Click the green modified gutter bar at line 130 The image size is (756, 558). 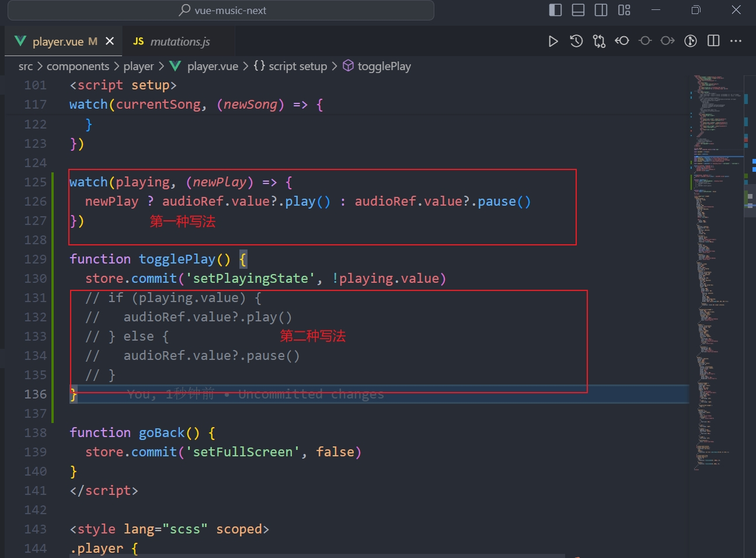coord(53,278)
